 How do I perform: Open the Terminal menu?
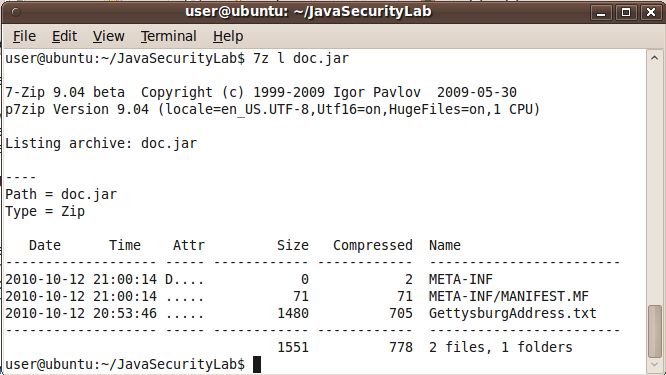click(x=169, y=37)
